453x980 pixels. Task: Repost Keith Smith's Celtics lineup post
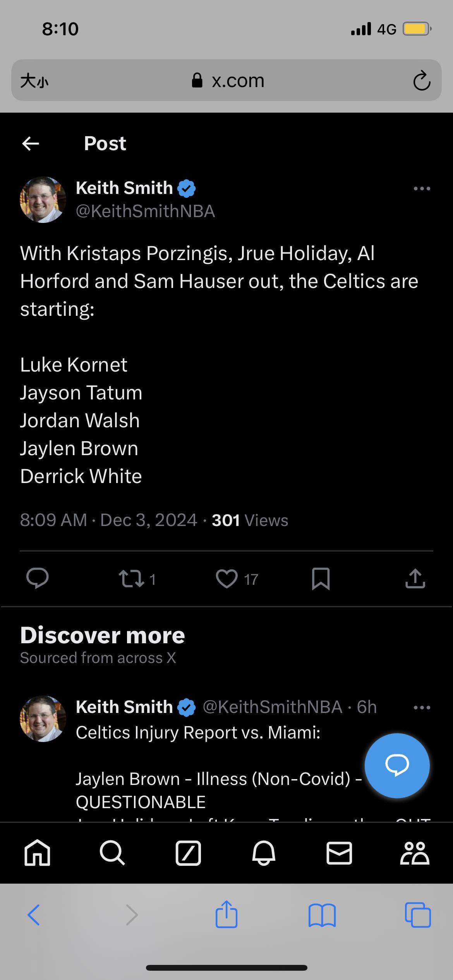[132, 579]
